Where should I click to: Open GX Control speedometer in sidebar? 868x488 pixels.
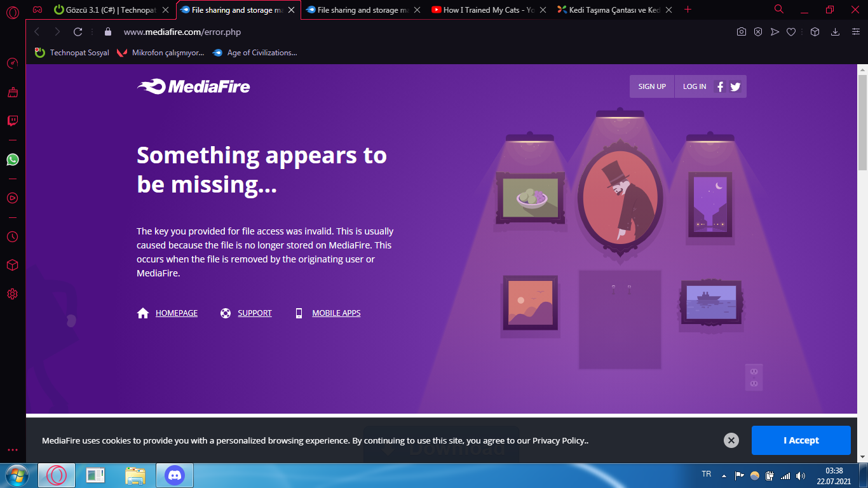tap(13, 63)
